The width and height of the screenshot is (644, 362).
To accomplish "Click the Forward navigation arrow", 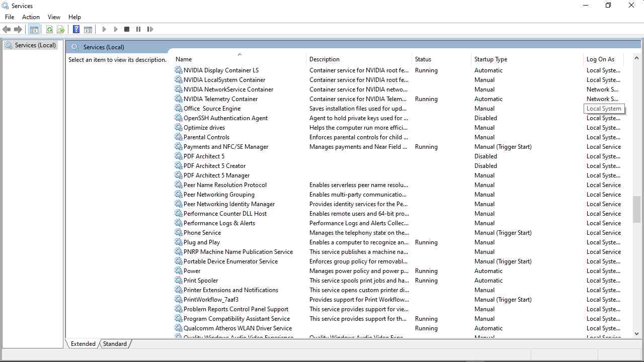I will pyautogui.click(x=18, y=30).
